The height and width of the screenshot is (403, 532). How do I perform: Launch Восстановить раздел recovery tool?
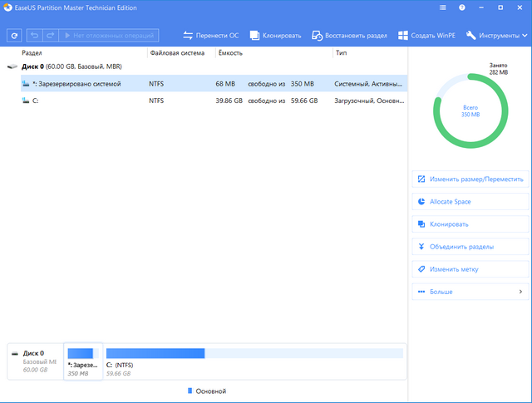[349, 36]
